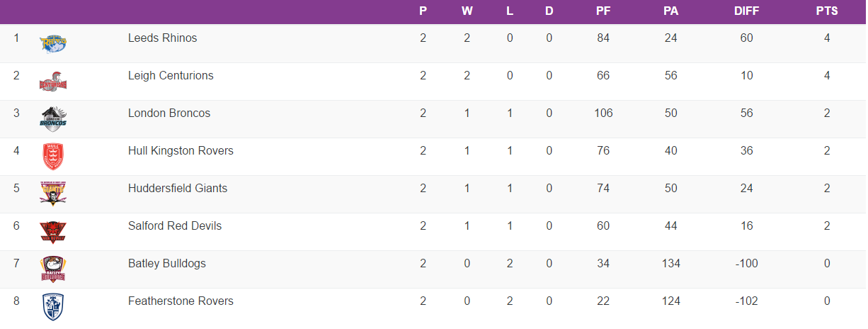Click the PA column header
The height and width of the screenshot is (329, 868).
click(670, 11)
